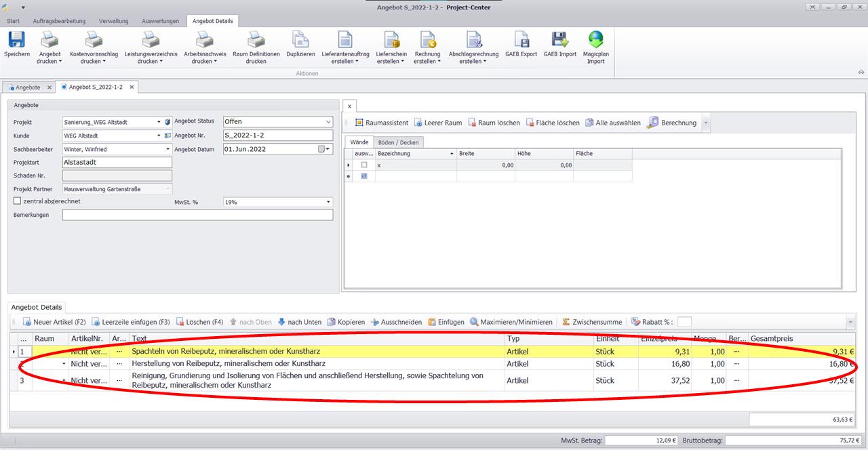Expand the MwSt. % dropdown
Image resolution: width=868 pixels, height=450 pixels.
[328, 202]
